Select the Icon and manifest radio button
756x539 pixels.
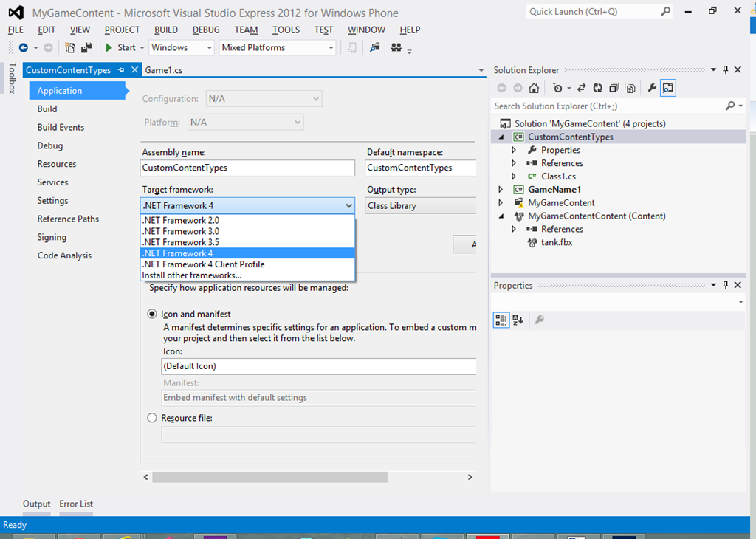[152, 314]
